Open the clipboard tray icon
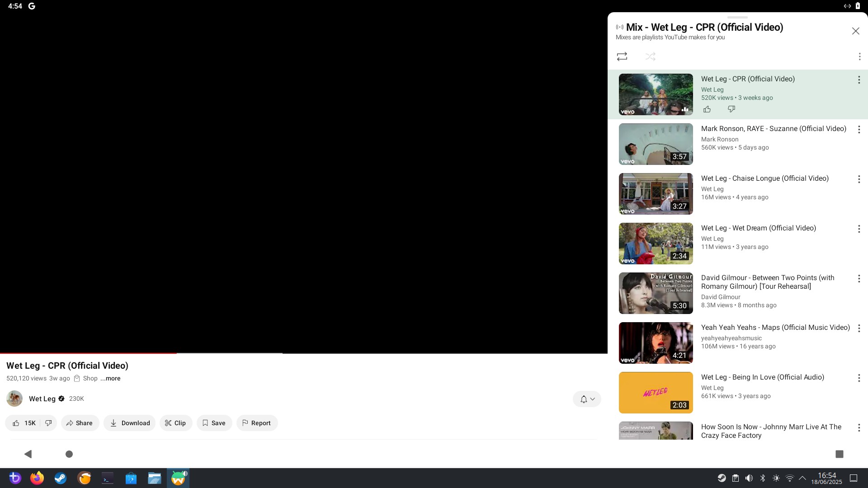This screenshot has width=868, height=488. (x=736, y=478)
